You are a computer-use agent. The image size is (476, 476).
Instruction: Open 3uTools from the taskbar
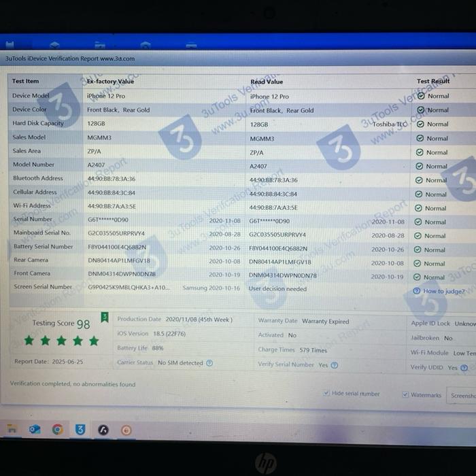point(80,429)
